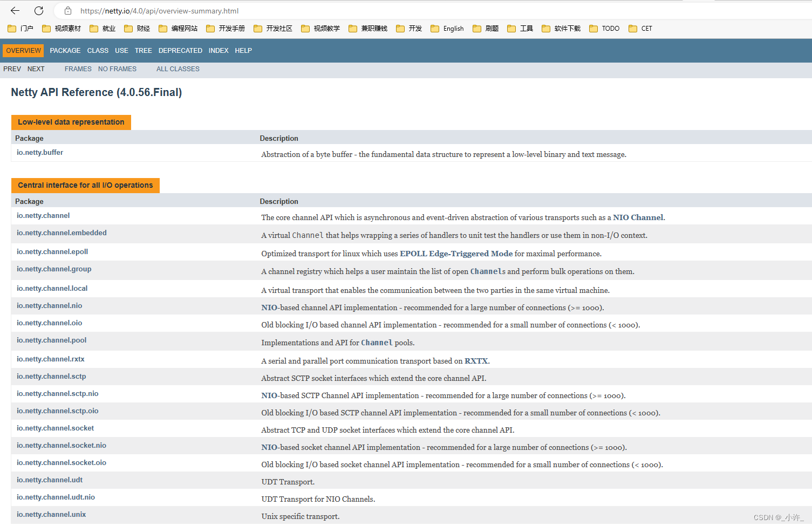Open the DEPRECATED API list
812x526 pixels.
pyautogui.click(x=180, y=50)
